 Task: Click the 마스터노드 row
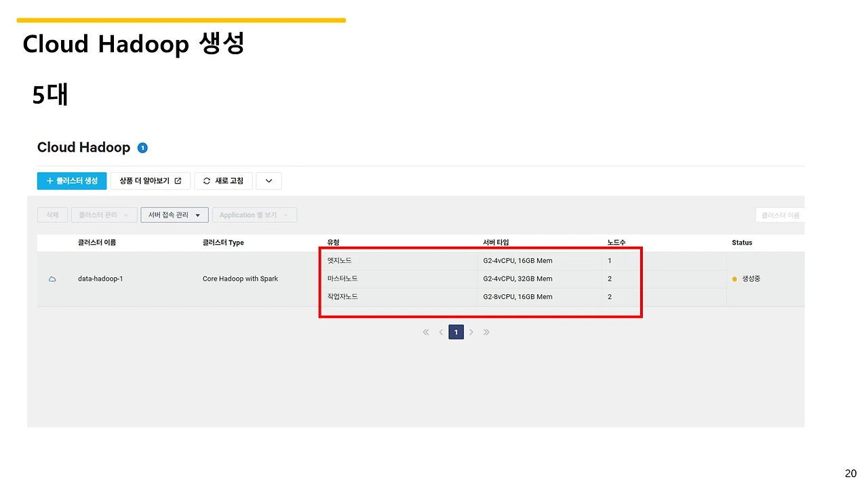(342, 279)
